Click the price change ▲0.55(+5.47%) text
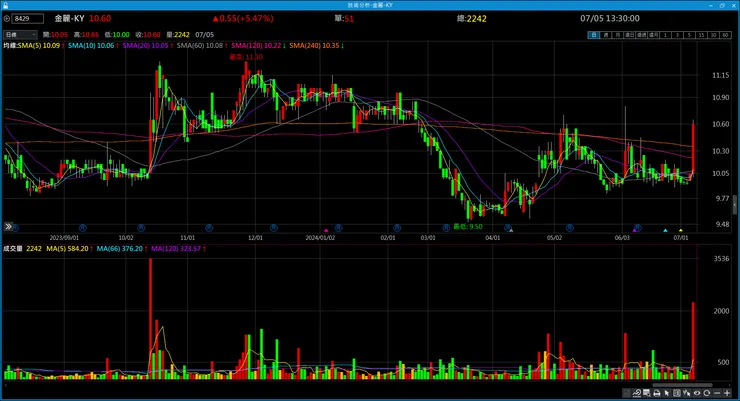 click(x=243, y=19)
